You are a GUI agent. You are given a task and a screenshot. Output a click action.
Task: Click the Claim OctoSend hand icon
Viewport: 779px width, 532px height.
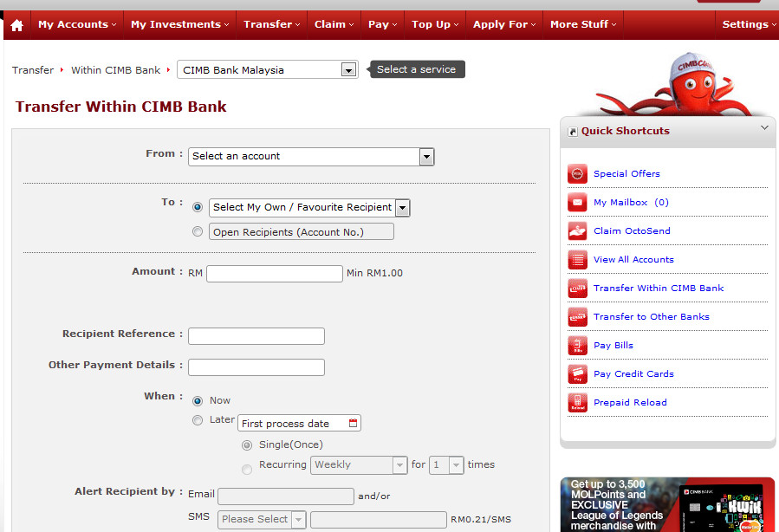click(x=577, y=231)
